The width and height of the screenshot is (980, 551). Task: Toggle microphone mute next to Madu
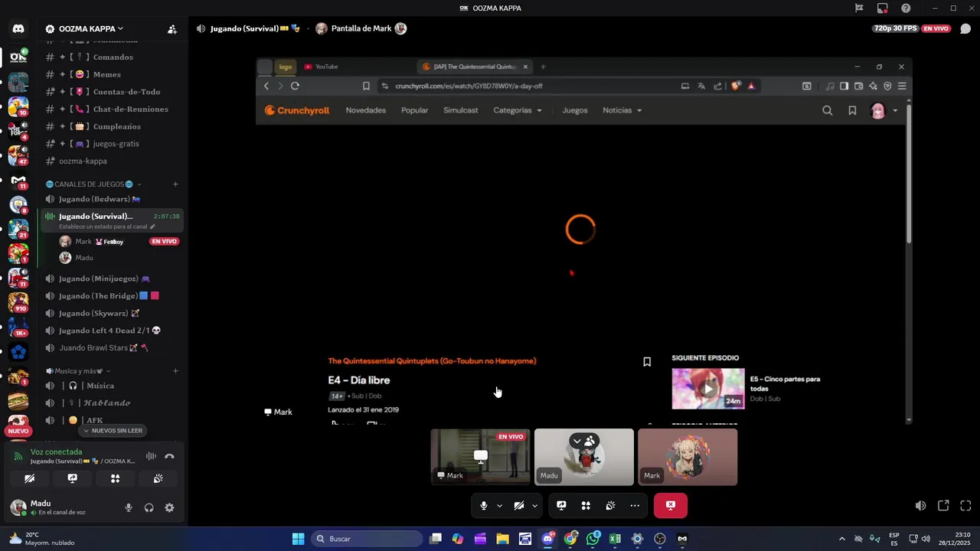[x=129, y=507]
